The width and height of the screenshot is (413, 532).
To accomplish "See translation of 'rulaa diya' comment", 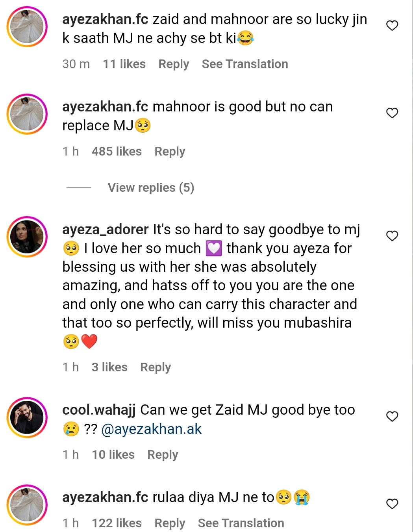I will [241, 523].
